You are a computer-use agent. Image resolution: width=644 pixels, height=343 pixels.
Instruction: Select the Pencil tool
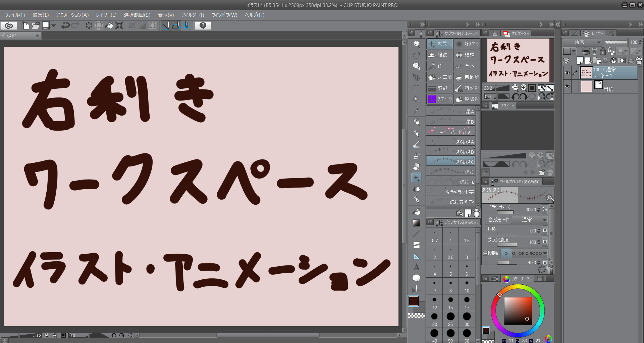coord(416,133)
